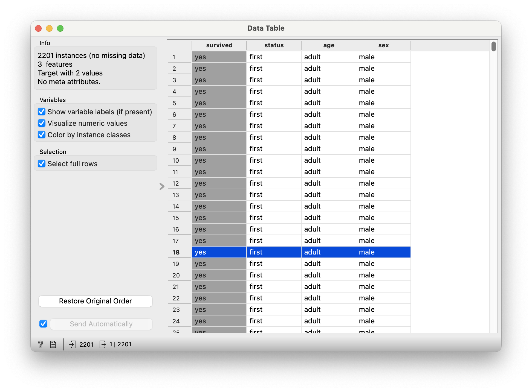Image resolution: width=532 pixels, height=392 pixels.
Task: Click the sex column header
Action: tap(383, 45)
